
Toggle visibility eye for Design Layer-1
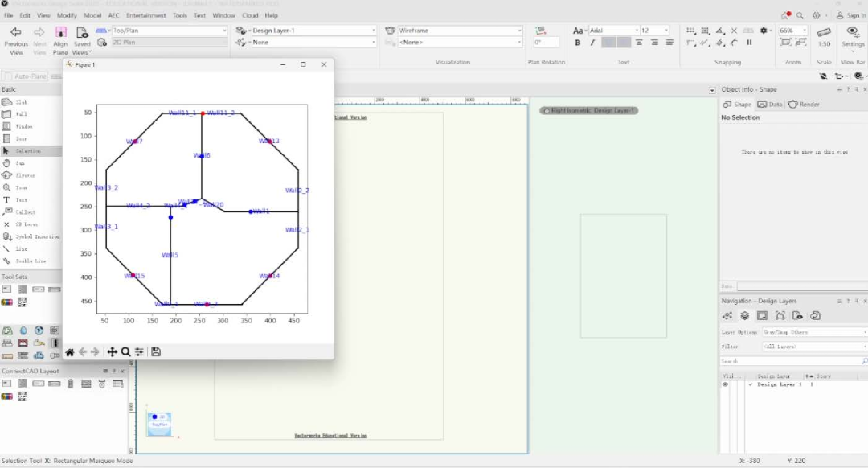tap(727, 385)
